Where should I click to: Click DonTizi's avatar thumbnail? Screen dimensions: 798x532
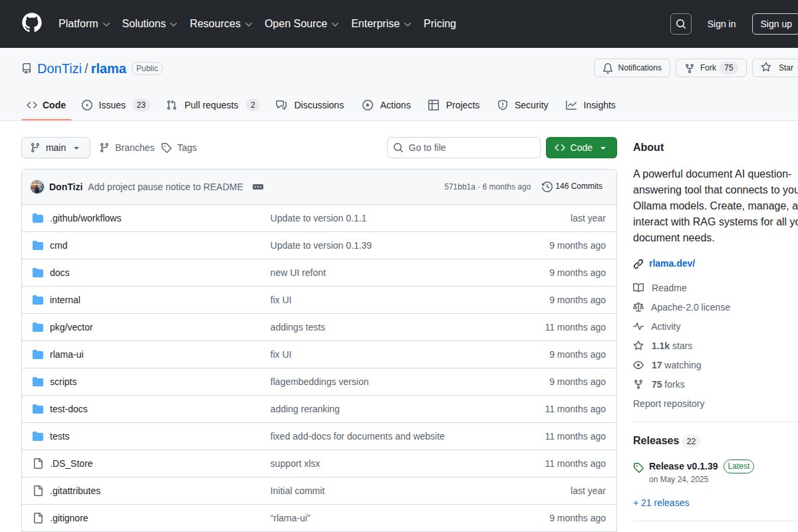37,187
